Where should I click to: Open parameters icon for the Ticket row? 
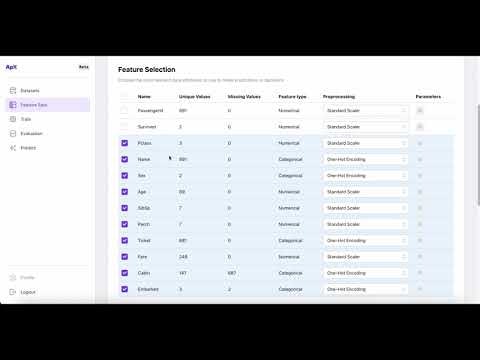click(420, 240)
